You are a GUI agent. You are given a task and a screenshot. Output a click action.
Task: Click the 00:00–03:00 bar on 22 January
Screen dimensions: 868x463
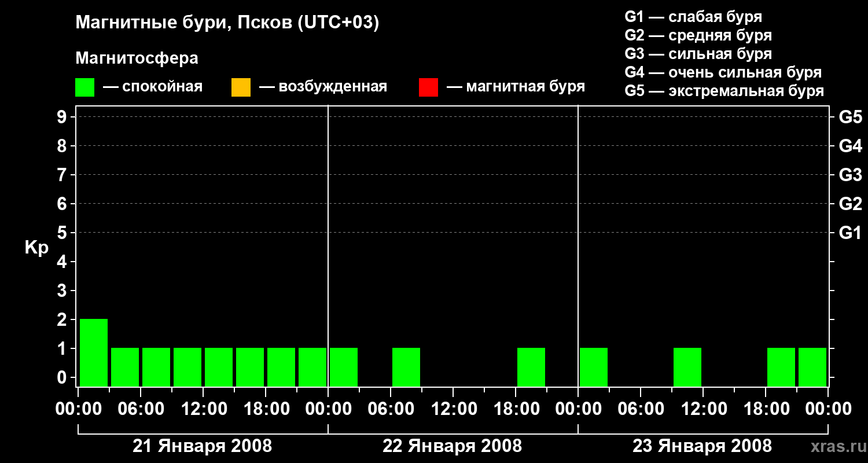[344, 367]
